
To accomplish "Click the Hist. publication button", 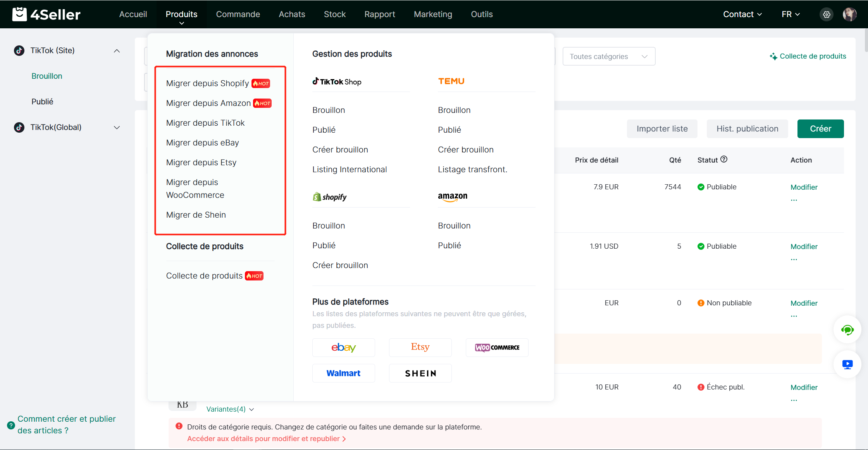I will coord(747,129).
